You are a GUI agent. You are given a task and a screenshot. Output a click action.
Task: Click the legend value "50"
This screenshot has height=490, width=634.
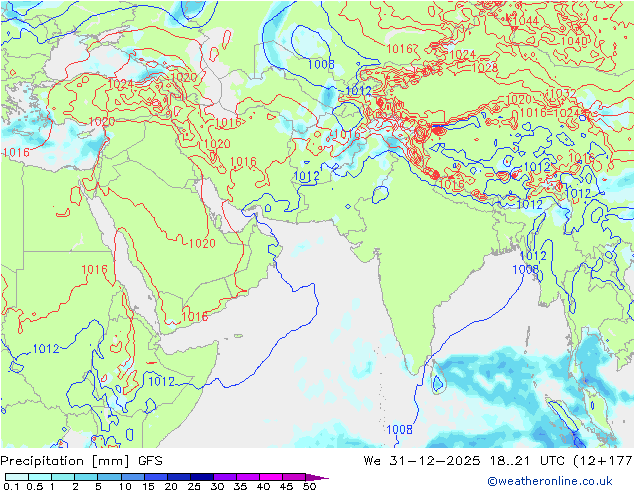tap(310, 486)
